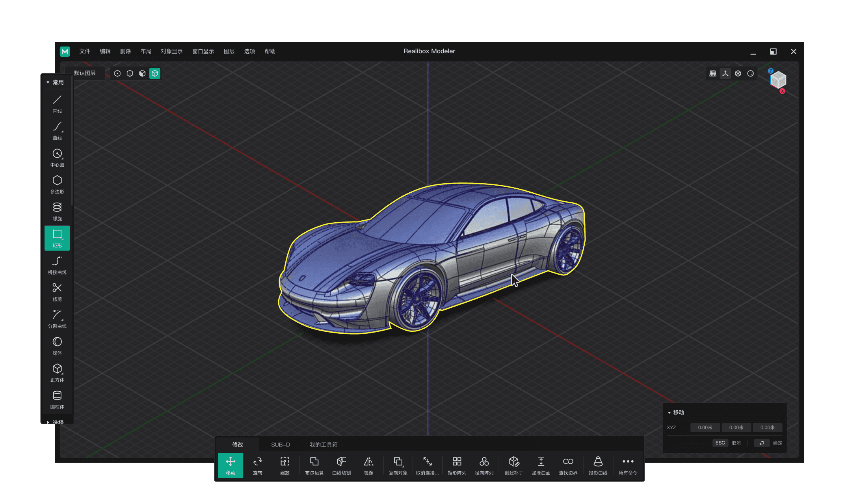Select the 旋转 rotate tool

258,465
